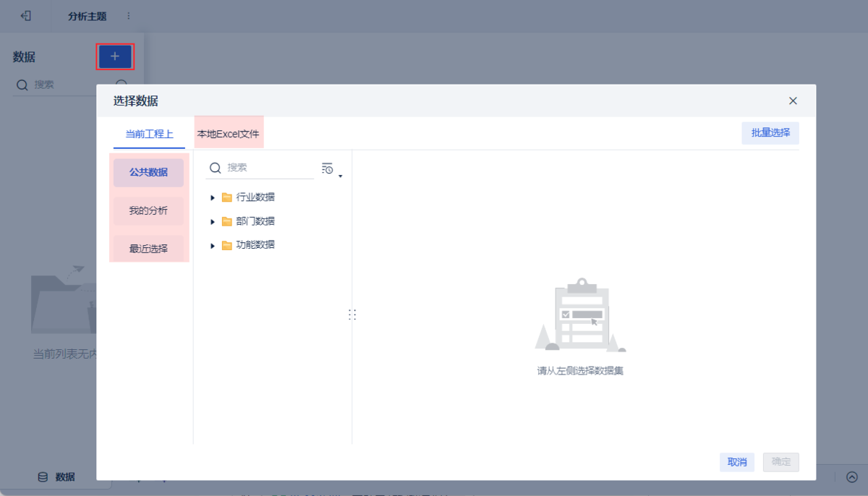
Task: Click the exit icon at top left
Action: [x=25, y=16]
